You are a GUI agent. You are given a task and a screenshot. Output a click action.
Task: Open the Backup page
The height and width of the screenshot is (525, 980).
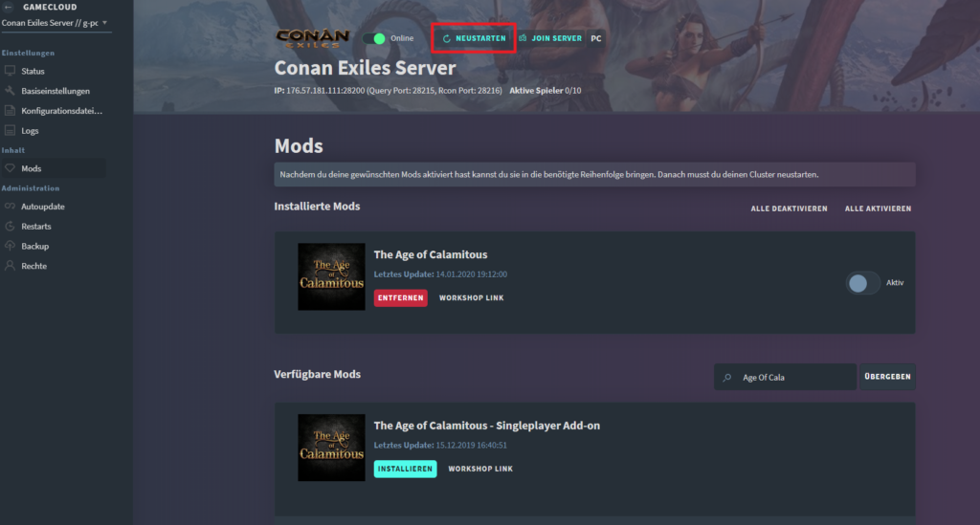34,247
